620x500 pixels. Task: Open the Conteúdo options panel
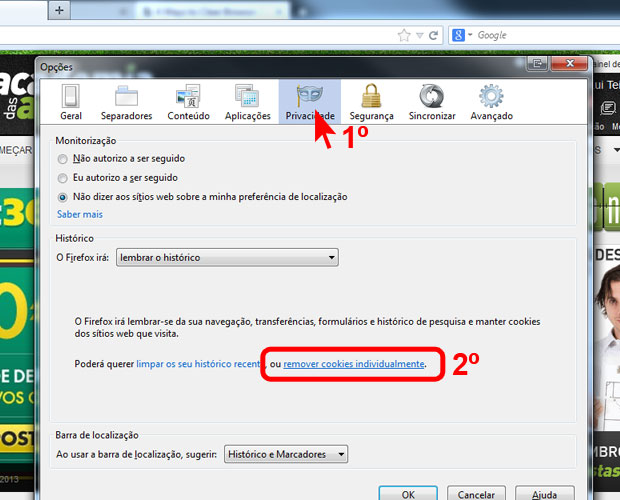pyautogui.click(x=188, y=102)
